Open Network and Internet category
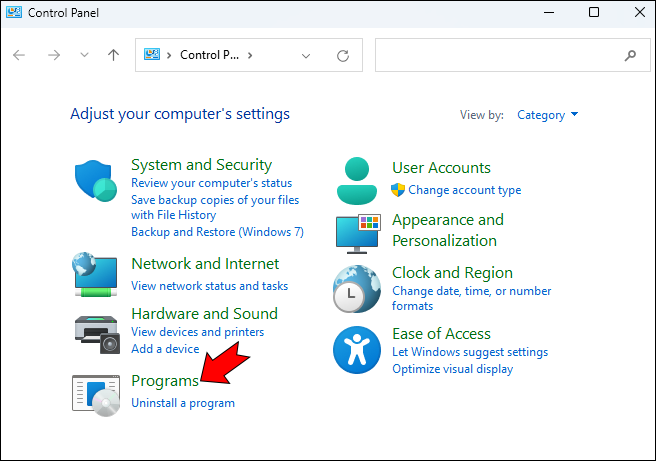Image resolution: width=656 pixels, height=461 pixels. [205, 264]
